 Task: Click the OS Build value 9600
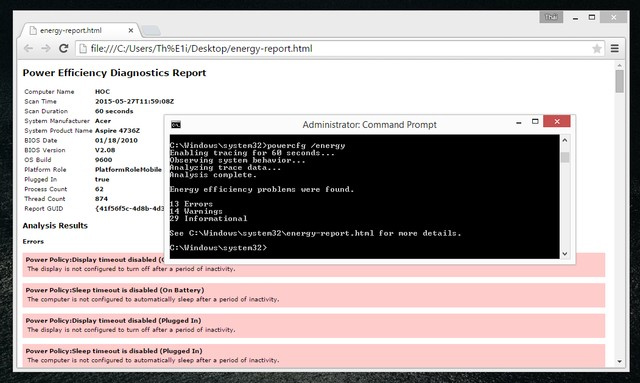(103, 160)
